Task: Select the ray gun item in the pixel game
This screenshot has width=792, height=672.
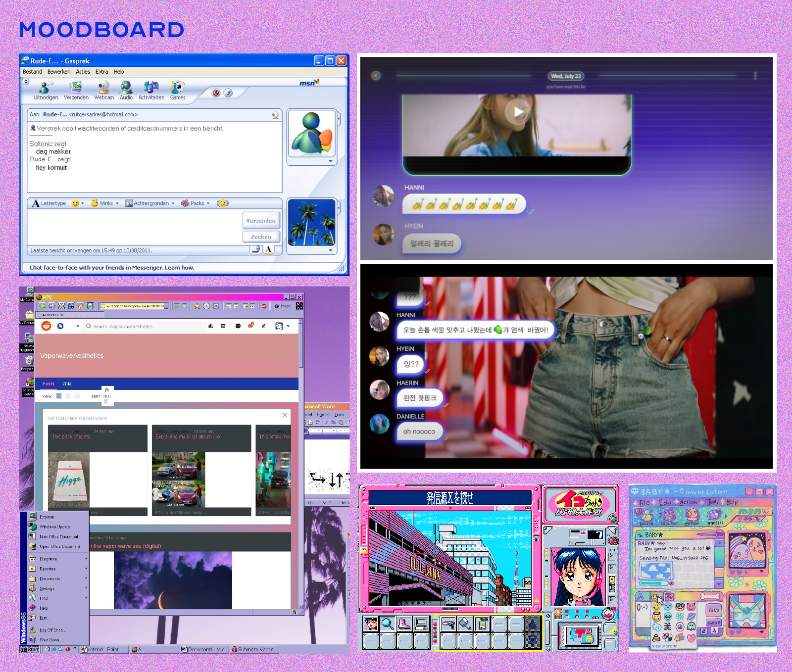Action: (x=448, y=624)
